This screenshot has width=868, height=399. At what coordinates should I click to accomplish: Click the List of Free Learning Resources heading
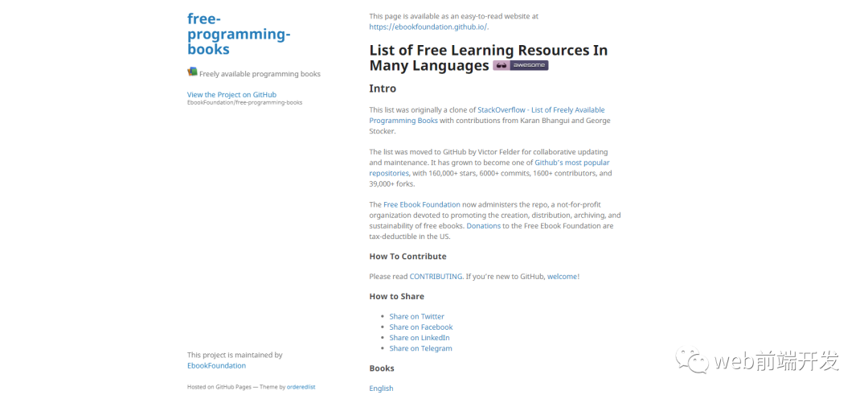tap(489, 58)
